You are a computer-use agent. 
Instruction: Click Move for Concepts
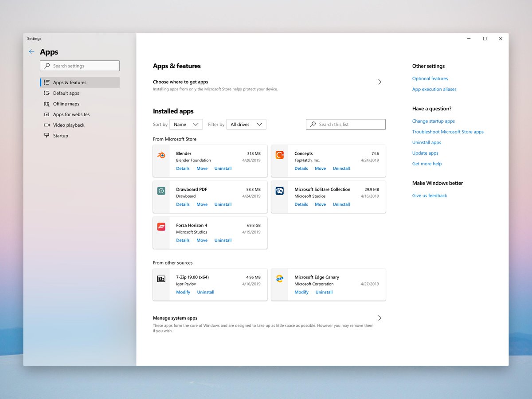coord(321,168)
